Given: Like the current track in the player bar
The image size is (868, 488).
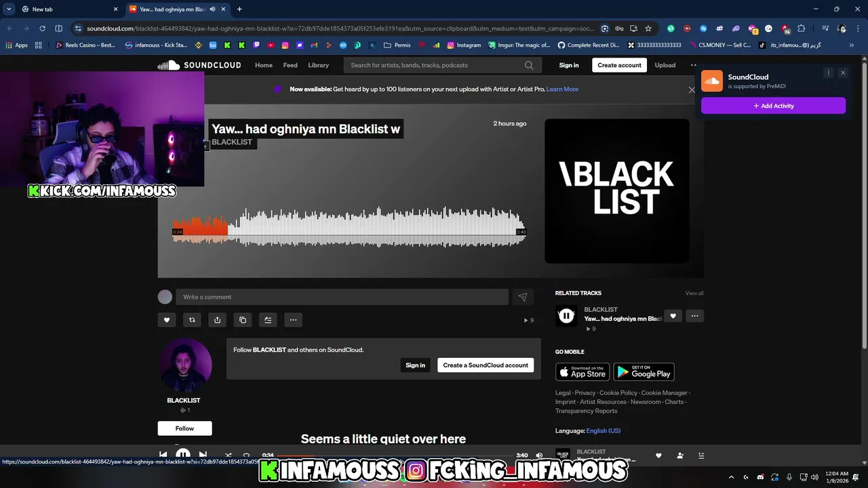Looking at the screenshot, I should coord(658,455).
